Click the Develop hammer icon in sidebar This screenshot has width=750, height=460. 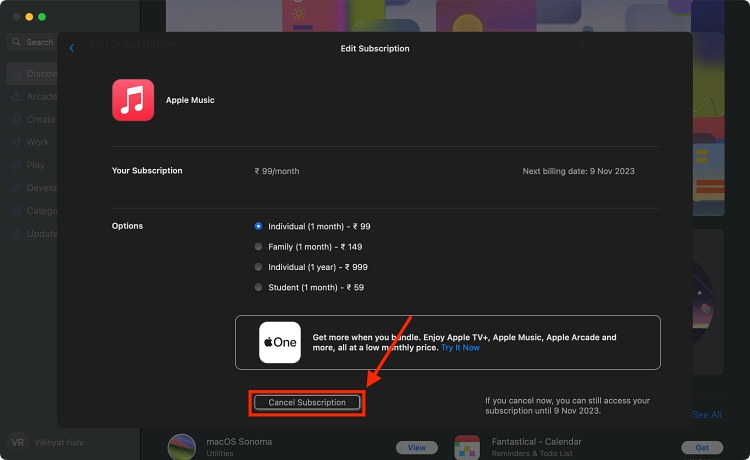tap(17, 188)
